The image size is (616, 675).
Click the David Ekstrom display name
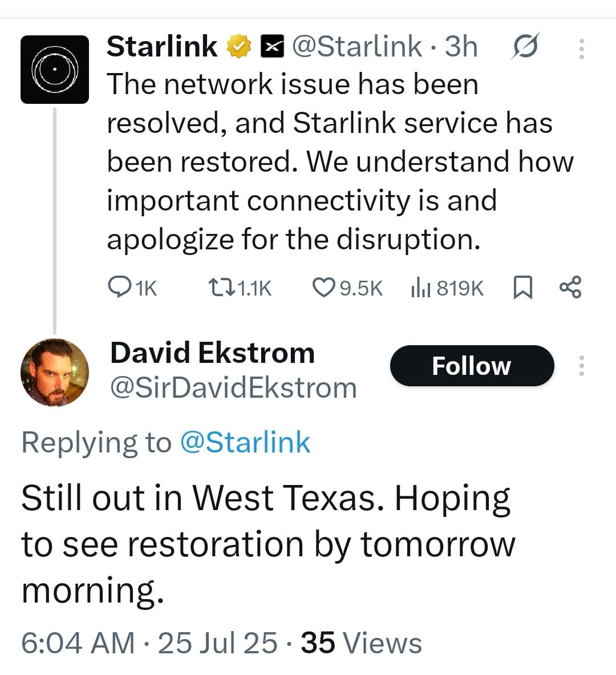(212, 353)
